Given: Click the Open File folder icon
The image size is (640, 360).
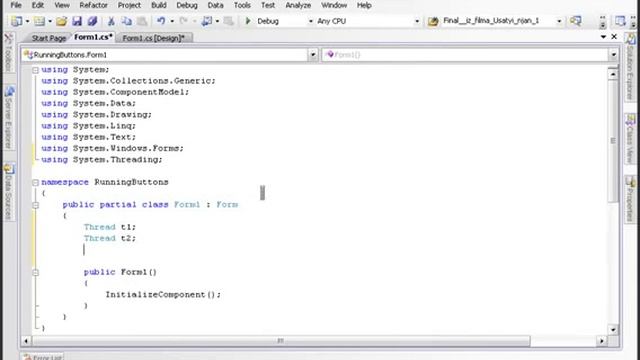Looking at the screenshot, I should [62, 21].
